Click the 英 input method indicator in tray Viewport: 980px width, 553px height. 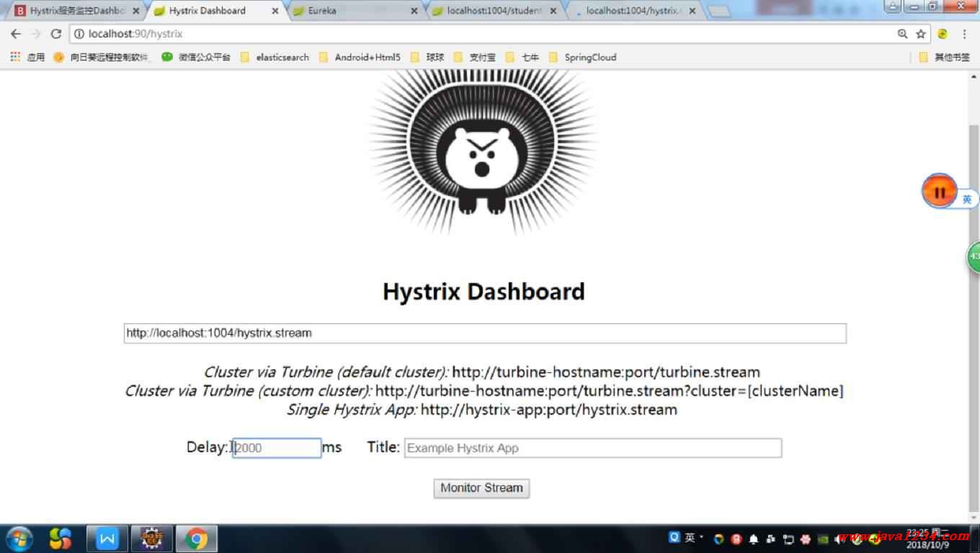[x=690, y=538]
